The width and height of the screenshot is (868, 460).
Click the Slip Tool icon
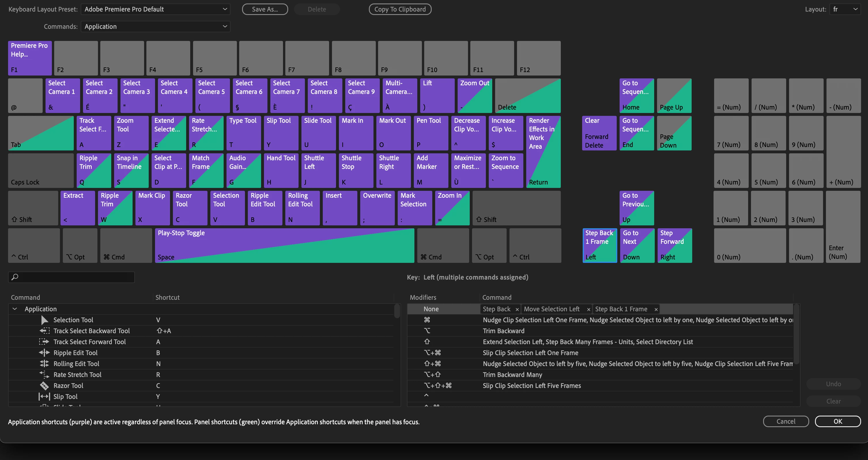coord(44,396)
